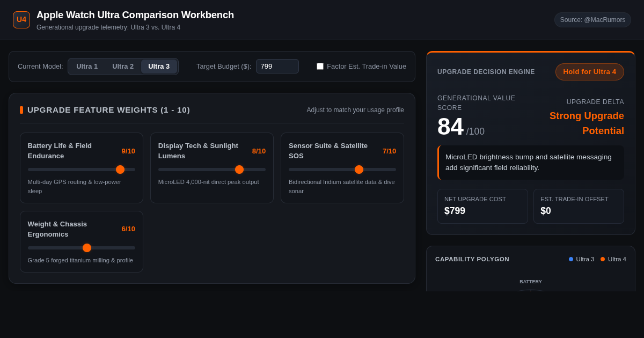Click 'Bidirectional Iridium satellite data' description
Viewport: 644px width, 338px height.
[342, 187]
